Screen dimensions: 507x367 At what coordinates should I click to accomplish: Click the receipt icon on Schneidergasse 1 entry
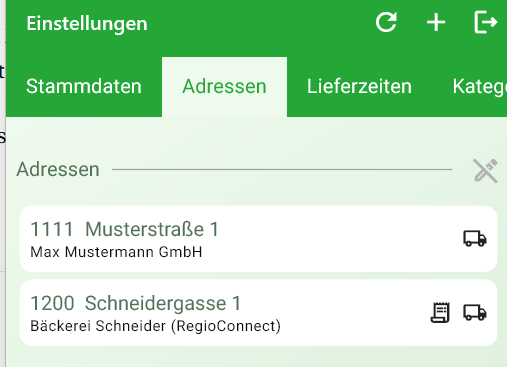point(440,312)
